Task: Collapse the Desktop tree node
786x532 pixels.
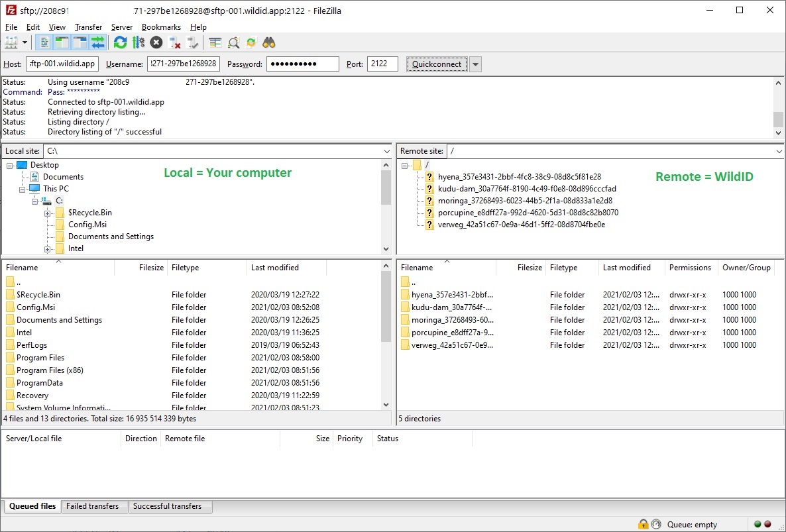Action: (x=9, y=166)
